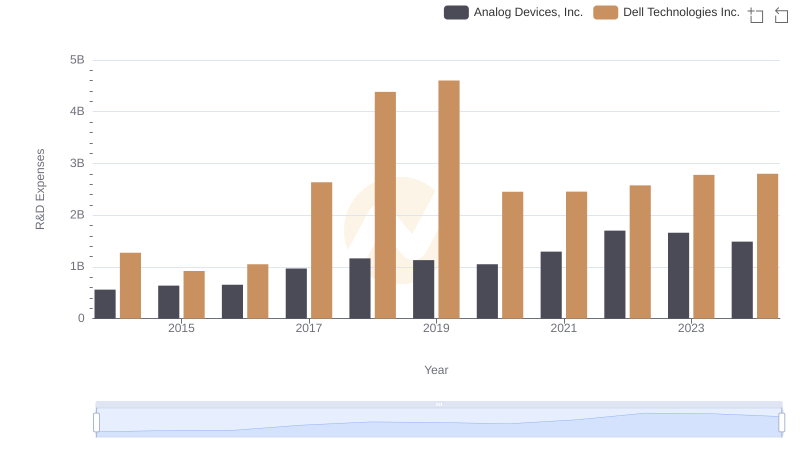Toggle Dell Technologies Inc. legend series

(x=666, y=12)
